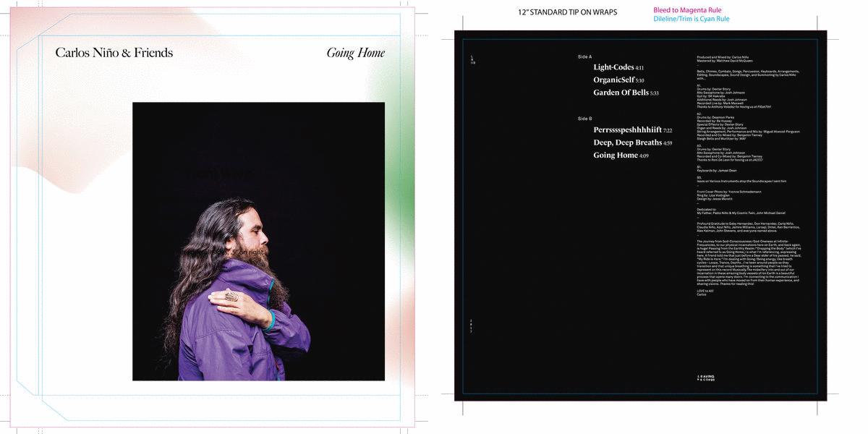Click the 'Side A' label
The width and height of the screenshot is (868, 434).
point(585,56)
